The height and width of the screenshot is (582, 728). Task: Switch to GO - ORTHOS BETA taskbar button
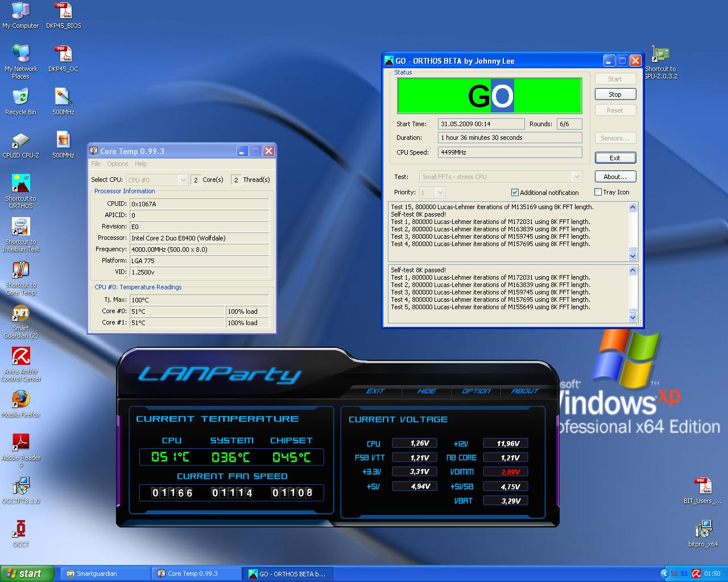point(288,573)
